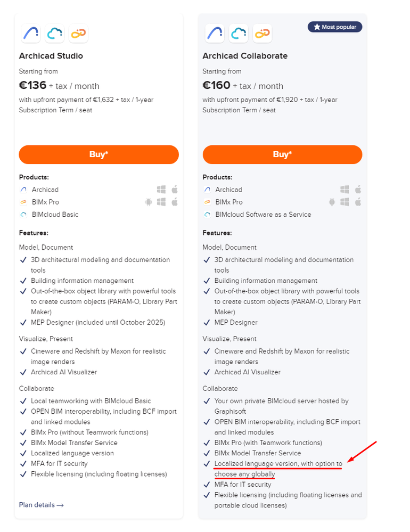Click BIMcloud Software as a Service product
This screenshot has height=532, width=410.
(x=263, y=215)
